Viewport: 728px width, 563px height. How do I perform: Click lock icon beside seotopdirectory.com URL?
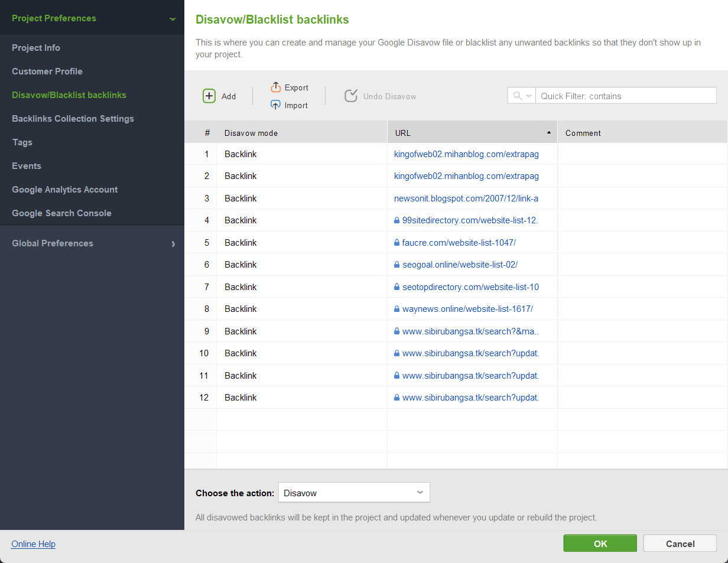(x=397, y=287)
